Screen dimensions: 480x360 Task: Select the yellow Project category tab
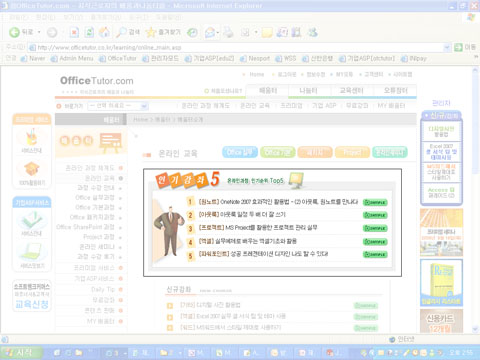click(x=352, y=152)
